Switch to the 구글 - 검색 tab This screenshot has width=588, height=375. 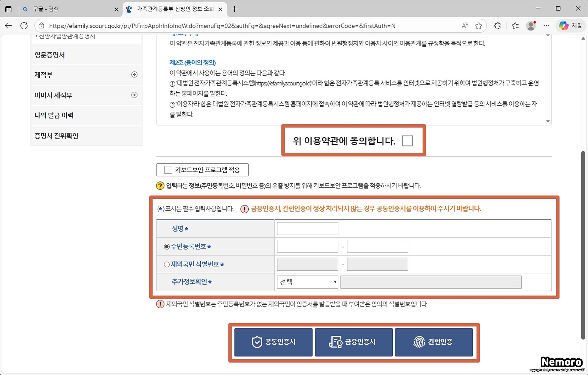point(66,9)
